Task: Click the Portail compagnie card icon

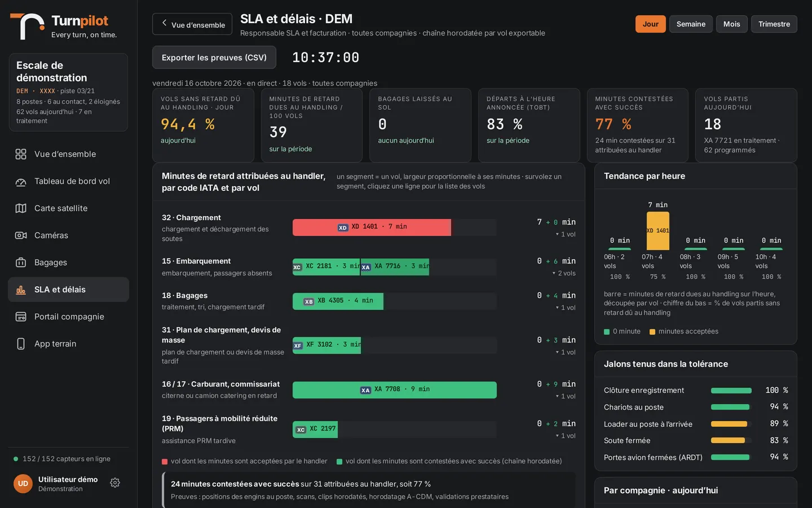Action: point(21,317)
